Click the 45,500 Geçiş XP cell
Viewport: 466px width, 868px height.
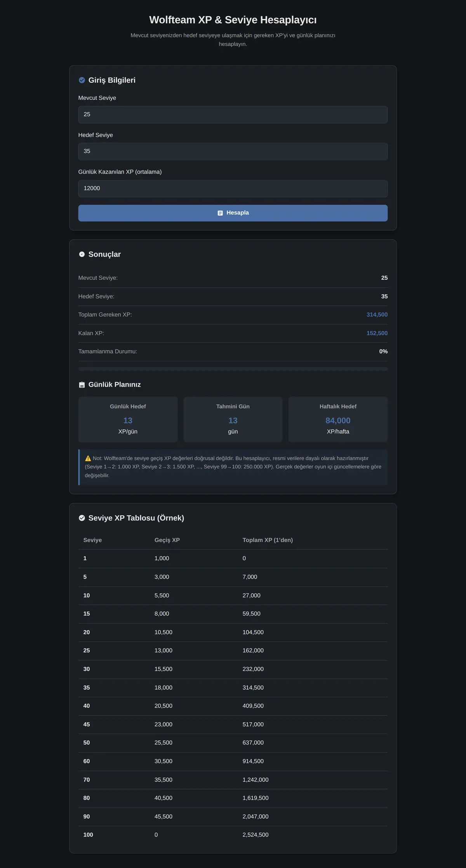pos(163,816)
